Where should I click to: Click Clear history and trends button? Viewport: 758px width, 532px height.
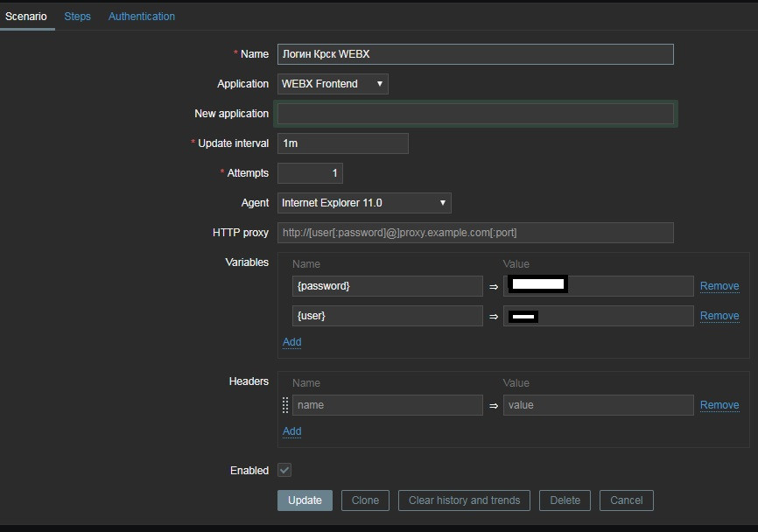[x=464, y=500]
